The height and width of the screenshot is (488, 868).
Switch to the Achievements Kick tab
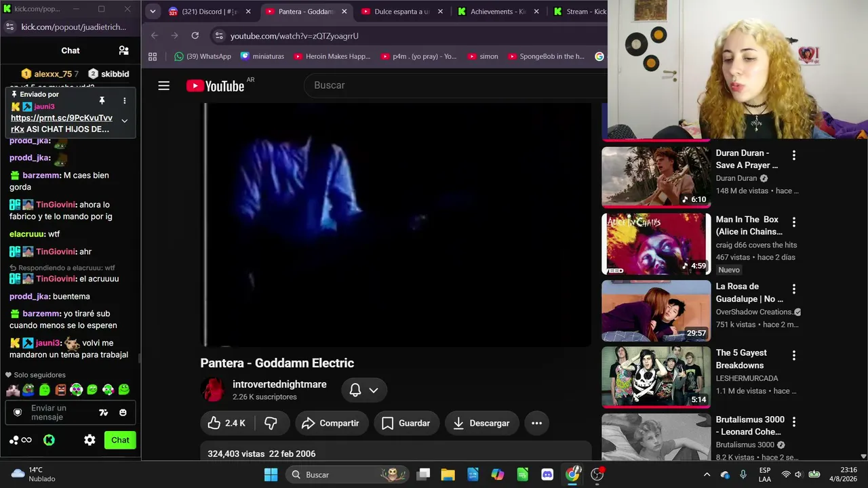click(x=498, y=12)
